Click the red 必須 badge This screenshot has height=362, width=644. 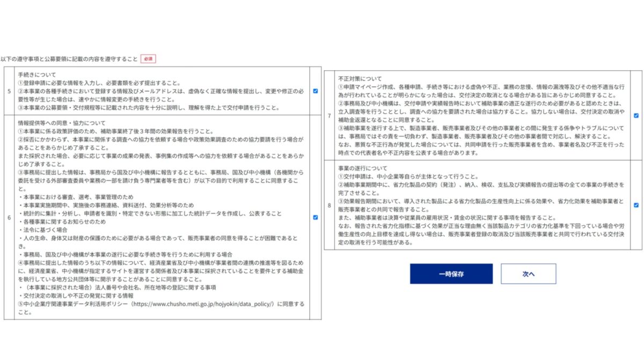148,58
